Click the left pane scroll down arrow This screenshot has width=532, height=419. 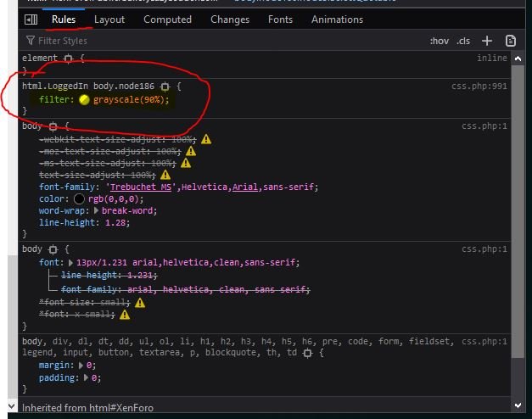click(x=12, y=405)
